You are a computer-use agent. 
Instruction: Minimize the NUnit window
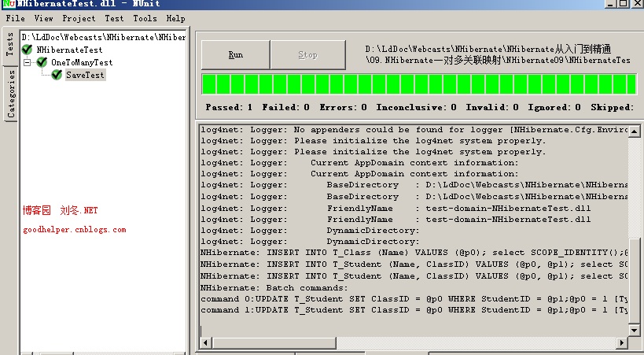tap(611, 3)
